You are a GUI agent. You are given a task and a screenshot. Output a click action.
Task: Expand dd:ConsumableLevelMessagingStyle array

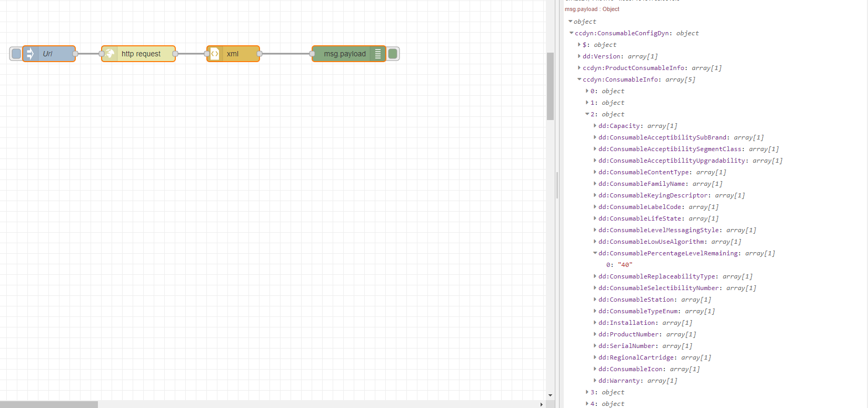pyautogui.click(x=595, y=230)
